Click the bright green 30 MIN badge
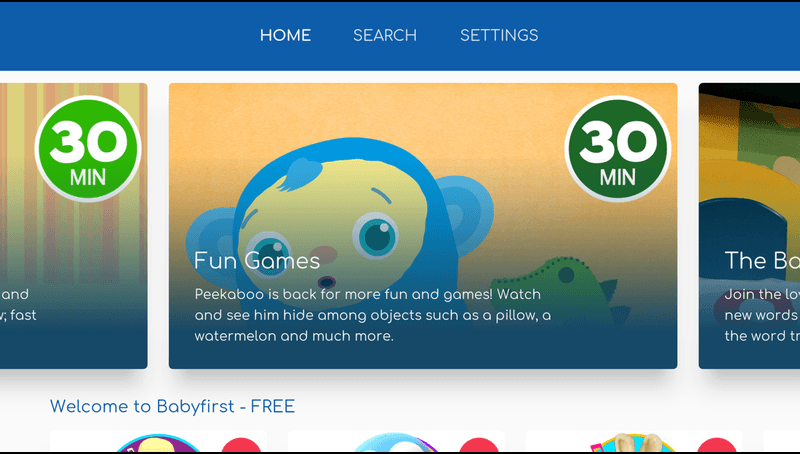 (x=88, y=148)
